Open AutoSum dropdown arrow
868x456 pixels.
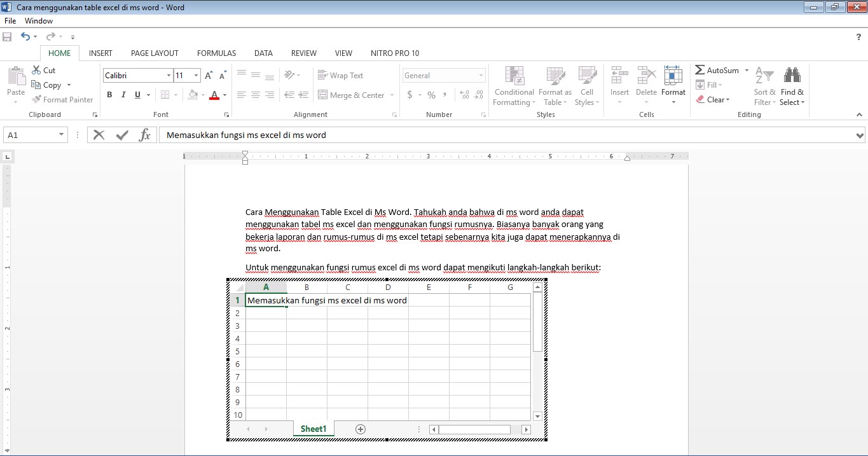click(747, 70)
